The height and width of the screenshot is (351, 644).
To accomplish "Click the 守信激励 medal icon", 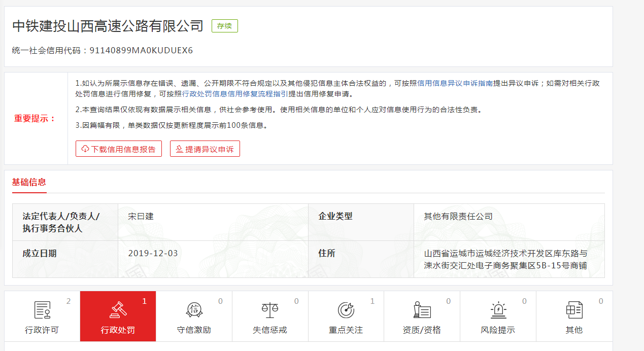I will (x=194, y=309).
